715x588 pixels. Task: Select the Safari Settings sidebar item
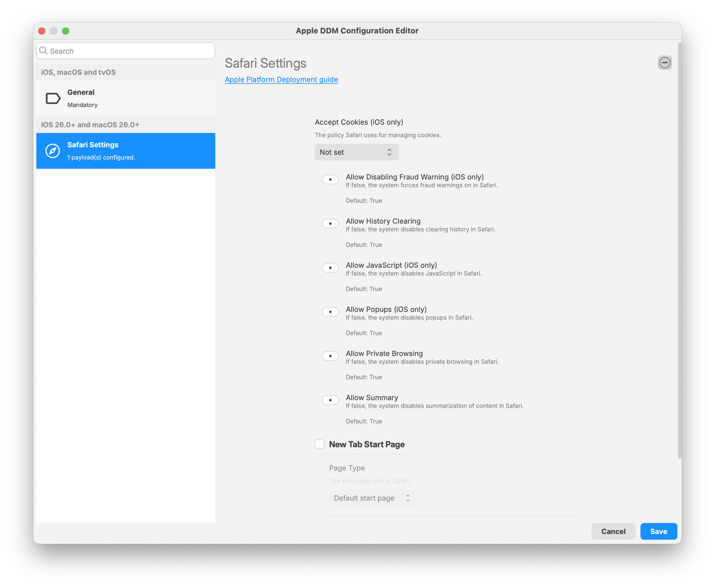[125, 151]
